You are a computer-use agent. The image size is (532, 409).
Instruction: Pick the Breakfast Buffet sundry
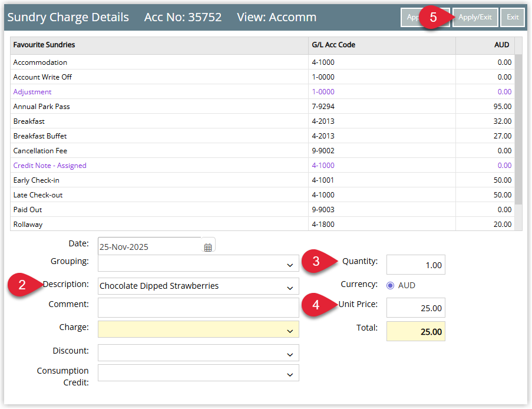tap(262, 136)
